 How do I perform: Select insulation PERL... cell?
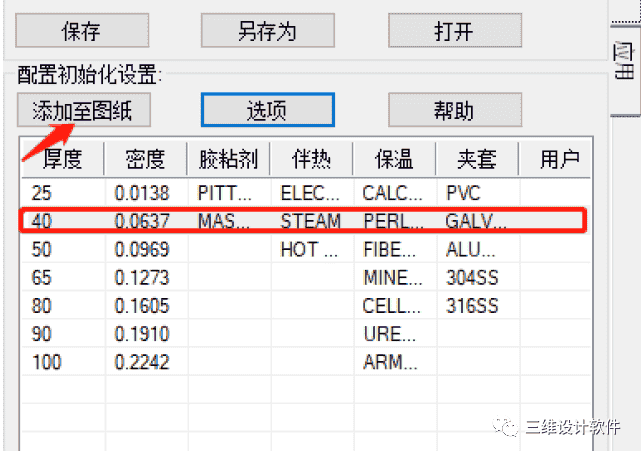(x=393, y=221)
